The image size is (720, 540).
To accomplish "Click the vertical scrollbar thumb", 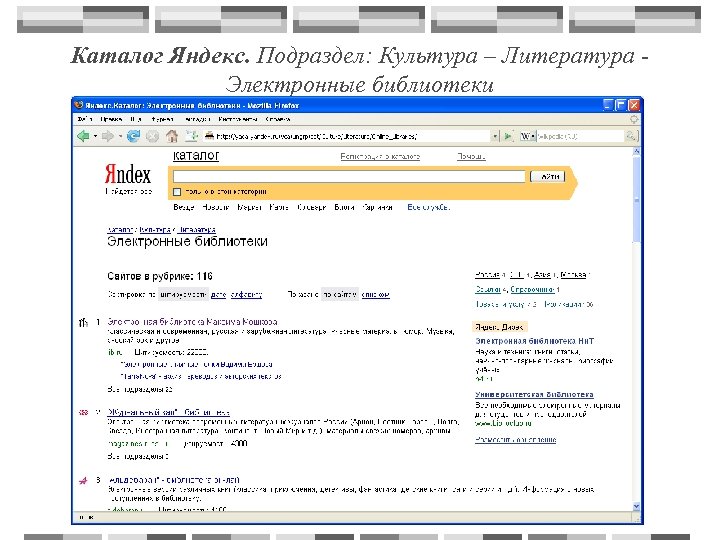I will (636, 200).
